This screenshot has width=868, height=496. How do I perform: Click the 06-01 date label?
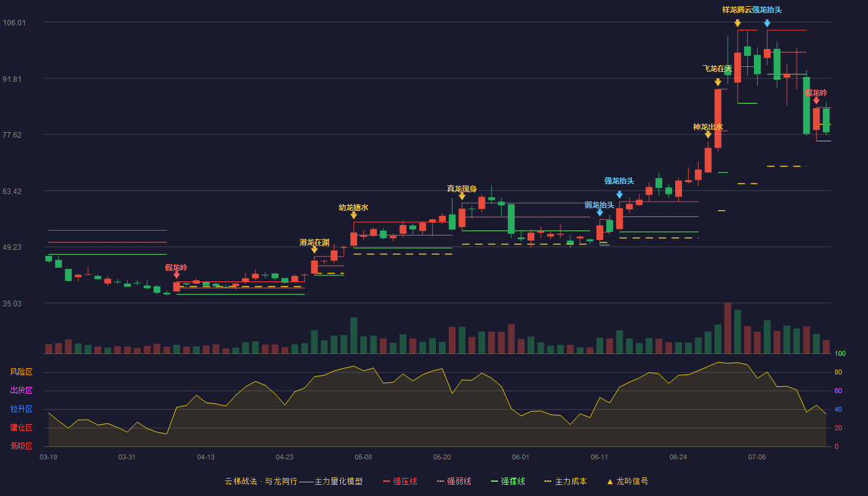521,457
